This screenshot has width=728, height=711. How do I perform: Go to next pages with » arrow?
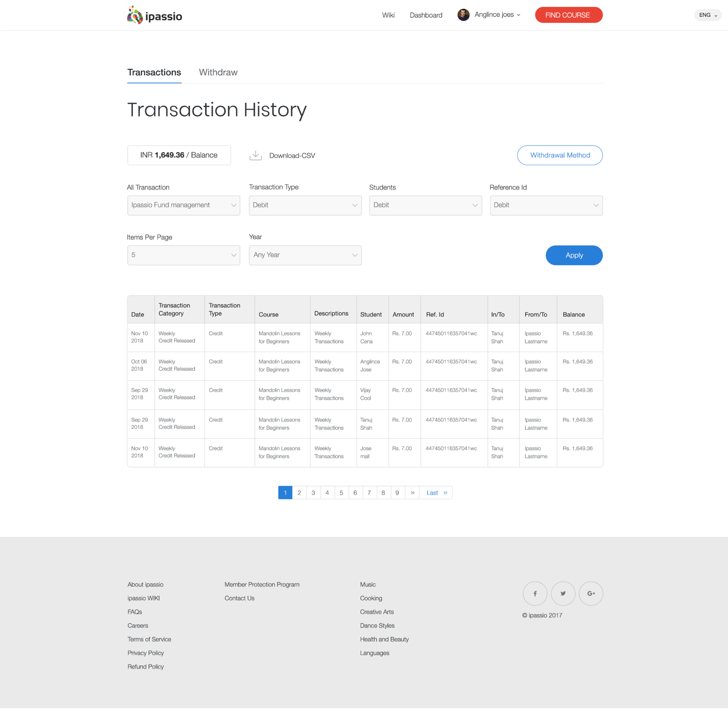pyautogui.click(x=412, y=493)
